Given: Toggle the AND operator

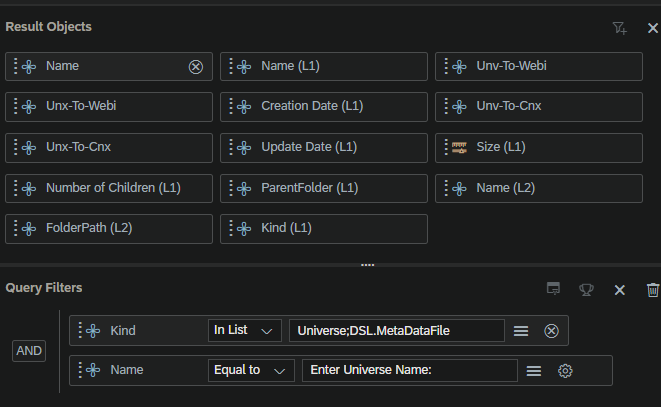Looking at the screenshot, I should coord(29,351).
